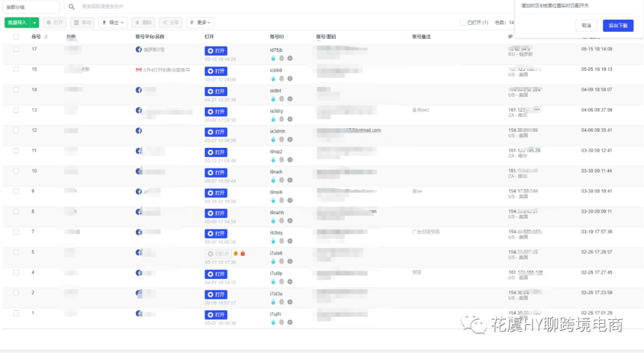The height and width of the screenshot is (353, 644).
Task: Click the fingerprint icon under ID i7ul9p
Action: (281, 281)
